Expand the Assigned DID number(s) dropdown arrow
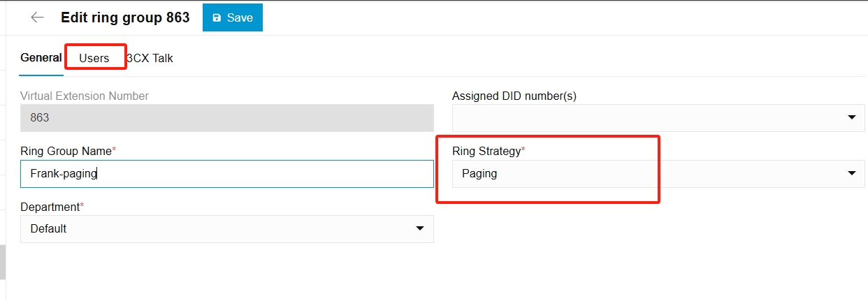Image resolution: width=868 pixels, height=301 pixels. 851,117
